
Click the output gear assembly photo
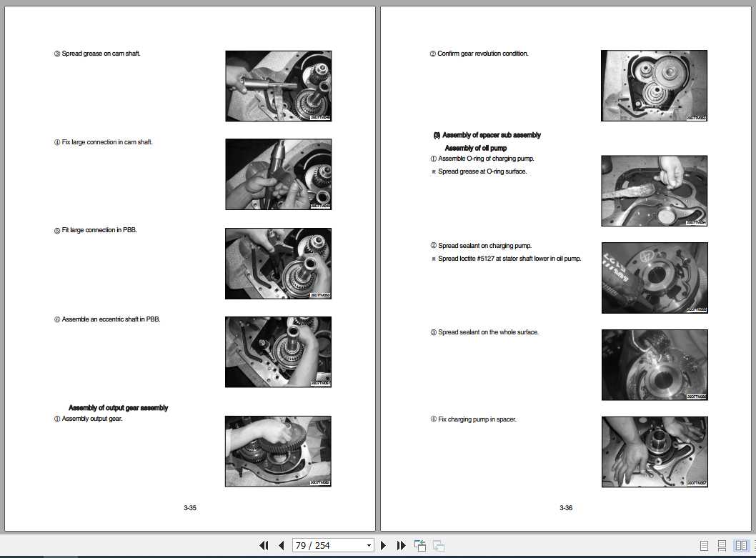pos(278,451)
